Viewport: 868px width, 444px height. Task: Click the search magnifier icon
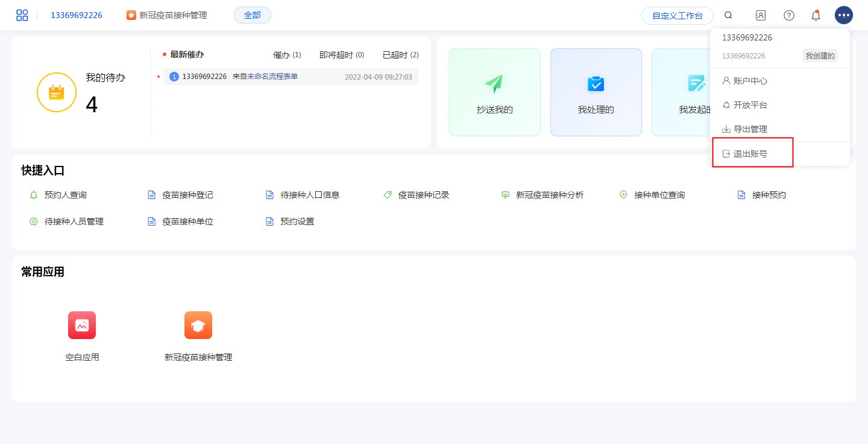click(728, 16)
